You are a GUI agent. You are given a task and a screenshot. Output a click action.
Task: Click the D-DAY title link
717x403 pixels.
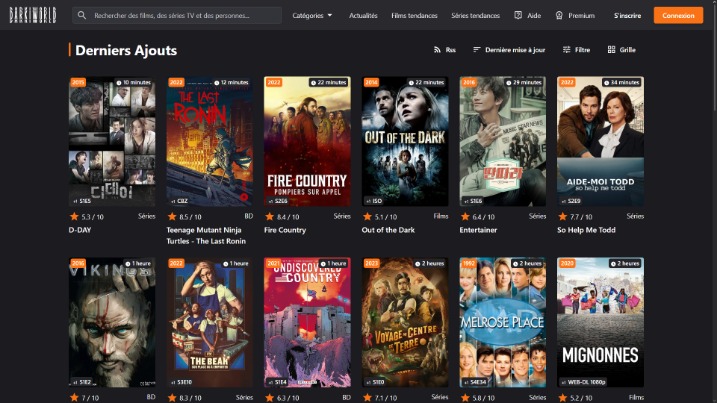tap(80, 230)
